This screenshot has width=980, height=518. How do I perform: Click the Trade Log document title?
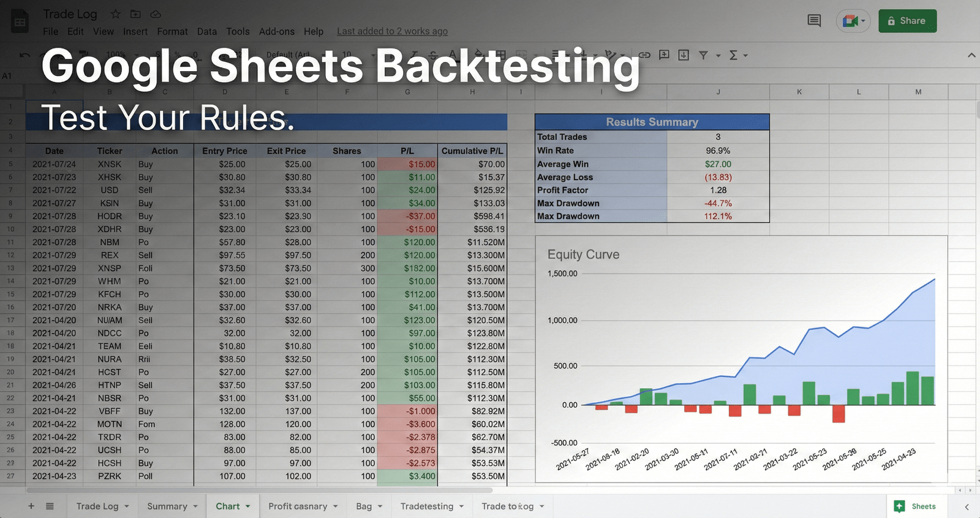coord(70,14)
